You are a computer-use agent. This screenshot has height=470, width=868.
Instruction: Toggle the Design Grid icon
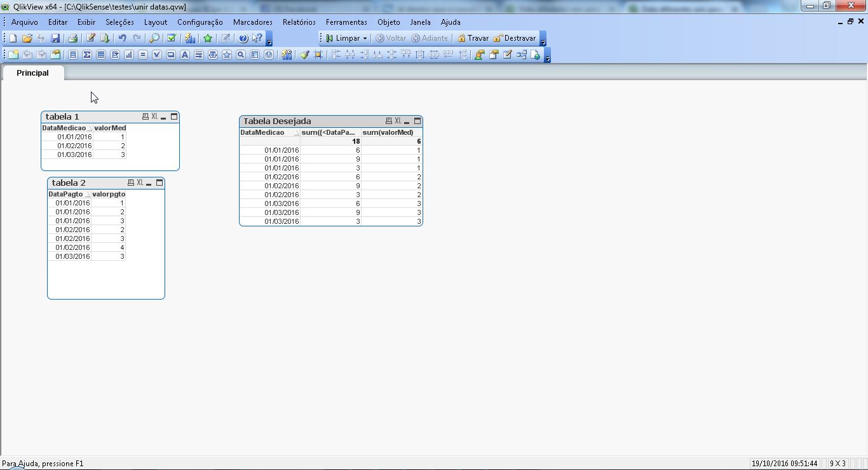318,55
